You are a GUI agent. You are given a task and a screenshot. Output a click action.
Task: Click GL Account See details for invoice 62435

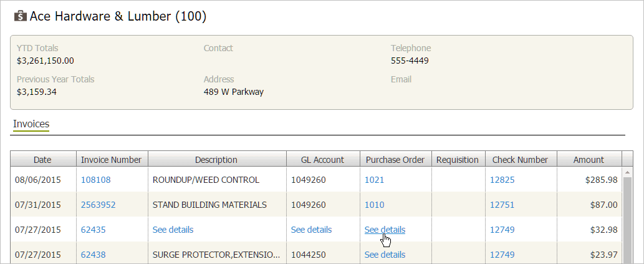pyautogui.click(x=311, y=230)
